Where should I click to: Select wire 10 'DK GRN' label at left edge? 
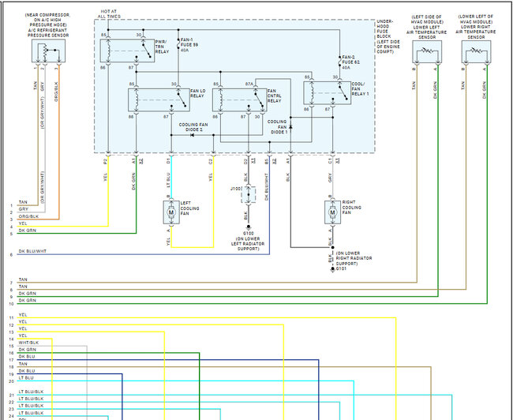point(27,300)
